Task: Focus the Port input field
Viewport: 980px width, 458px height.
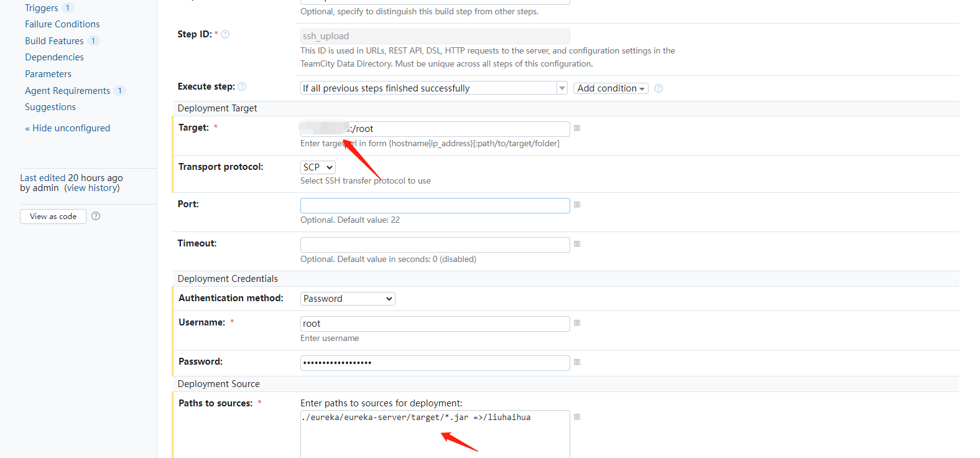Action: tap(435, 205)
